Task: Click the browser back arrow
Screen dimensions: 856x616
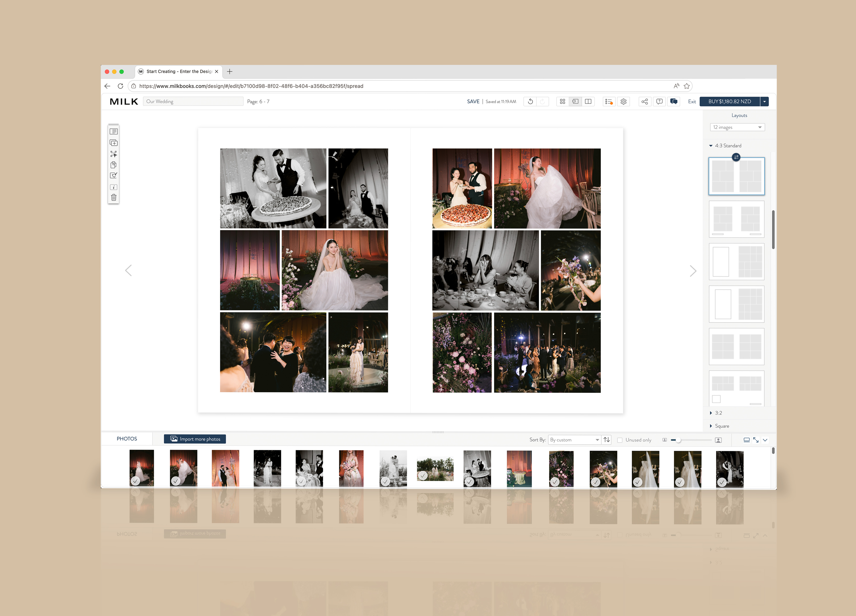Action: [x=107, y=86]
